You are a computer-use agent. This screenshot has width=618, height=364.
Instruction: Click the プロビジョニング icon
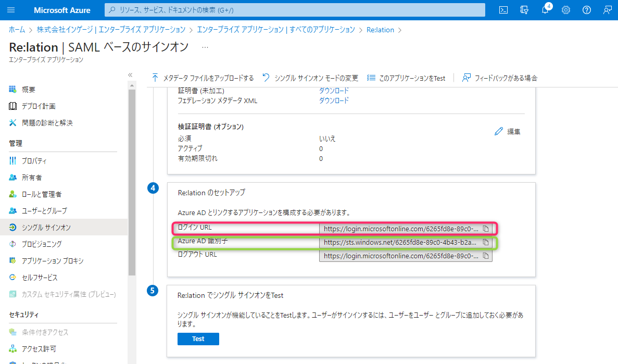tap(12, 244)
